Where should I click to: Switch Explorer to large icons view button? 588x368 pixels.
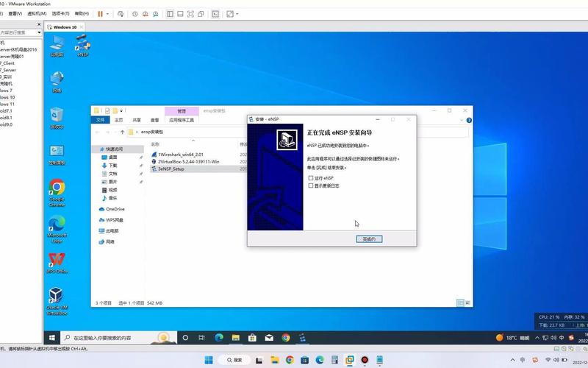(x=467, y=302)
